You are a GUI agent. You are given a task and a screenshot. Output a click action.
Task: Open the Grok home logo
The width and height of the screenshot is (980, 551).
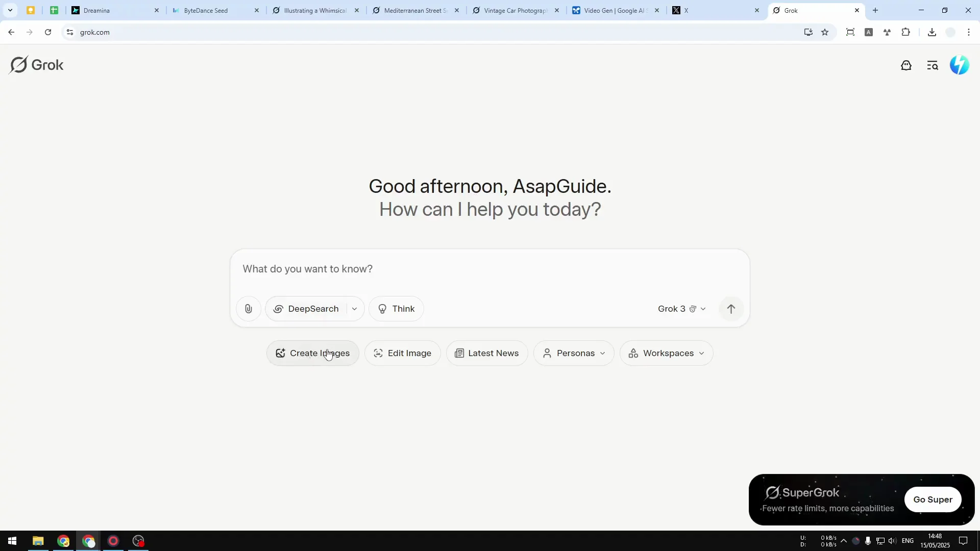point(36,64)
